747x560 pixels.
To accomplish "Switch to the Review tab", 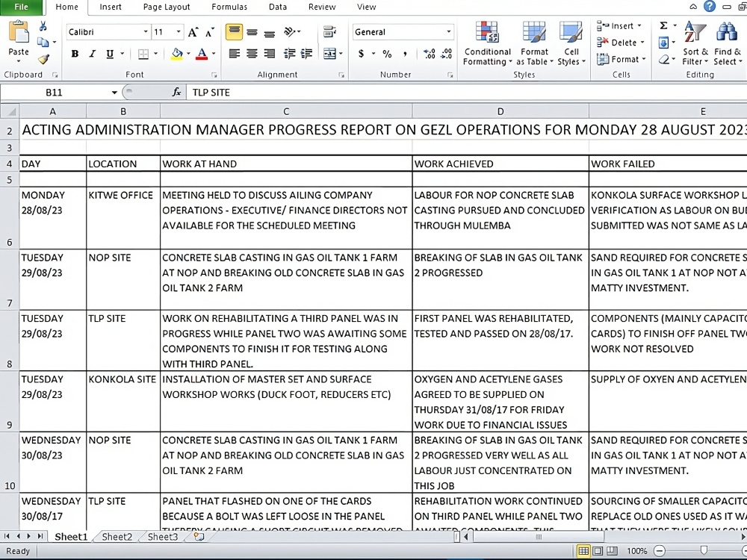I will click(x=321, y=7).
